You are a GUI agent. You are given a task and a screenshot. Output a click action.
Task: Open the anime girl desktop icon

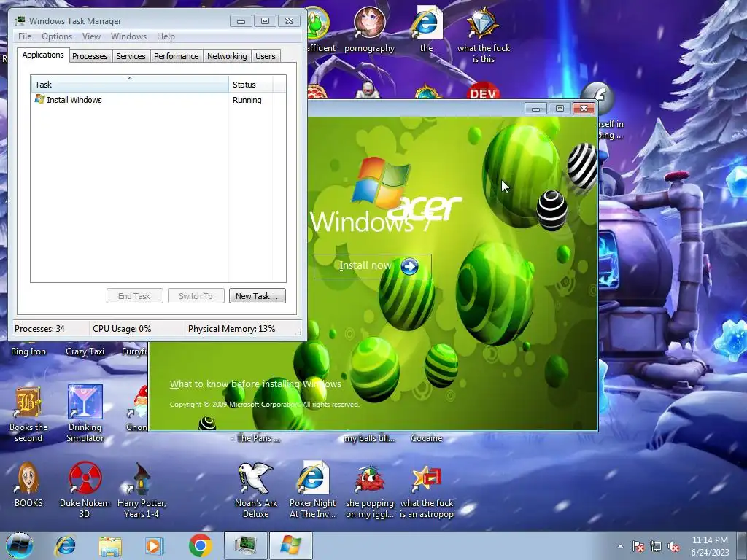(370, 29)
